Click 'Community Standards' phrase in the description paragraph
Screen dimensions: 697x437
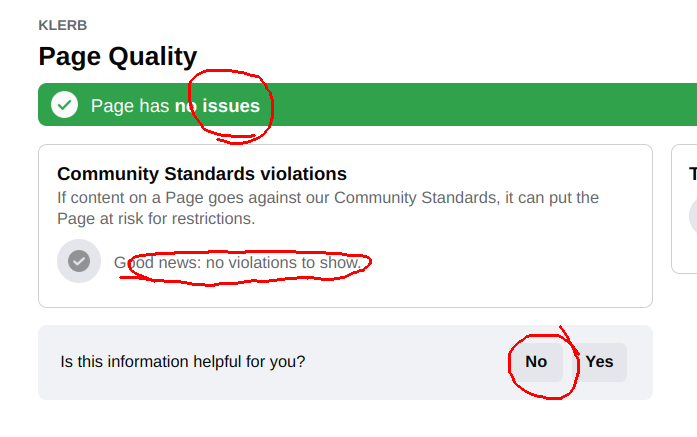pyautogui.click(x=415, y=198)
